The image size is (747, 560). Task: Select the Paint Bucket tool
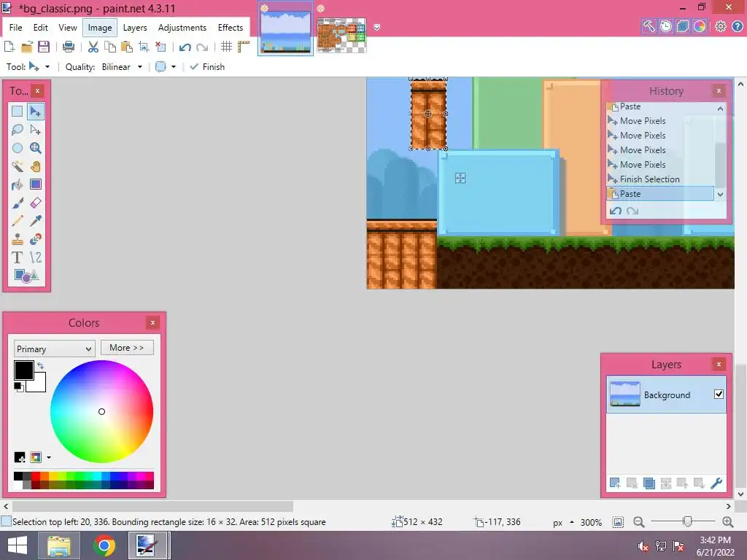pyautogui.click(x=18, y=184)
